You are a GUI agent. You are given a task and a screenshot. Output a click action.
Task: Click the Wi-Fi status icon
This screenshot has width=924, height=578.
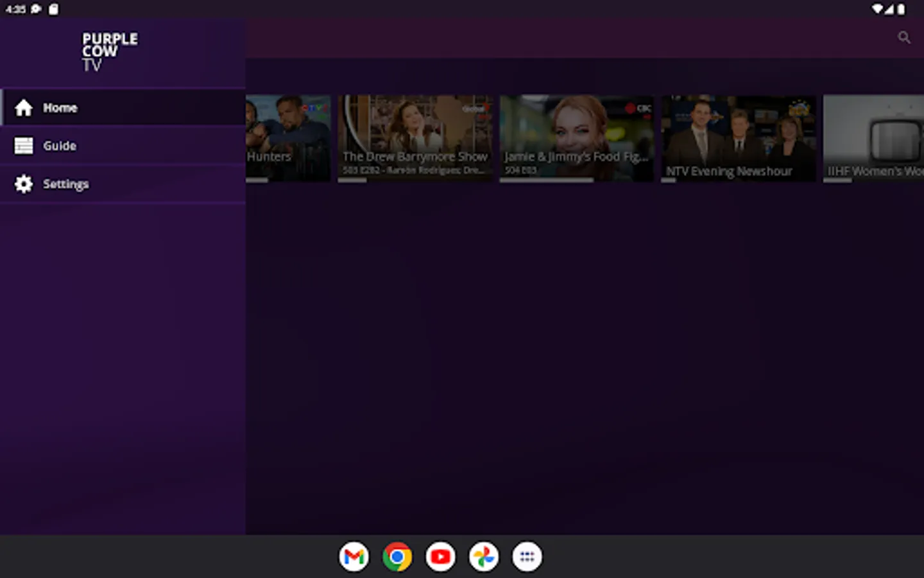[877, 9]
